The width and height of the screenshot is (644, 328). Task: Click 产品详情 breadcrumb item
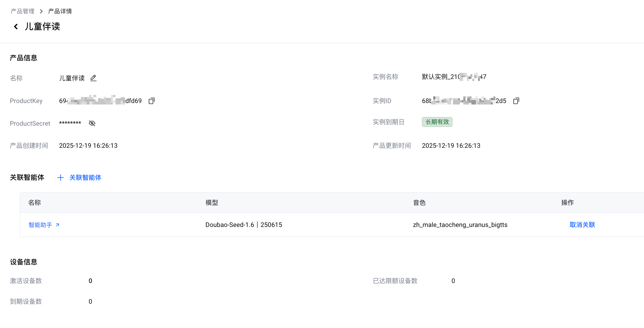60,11
